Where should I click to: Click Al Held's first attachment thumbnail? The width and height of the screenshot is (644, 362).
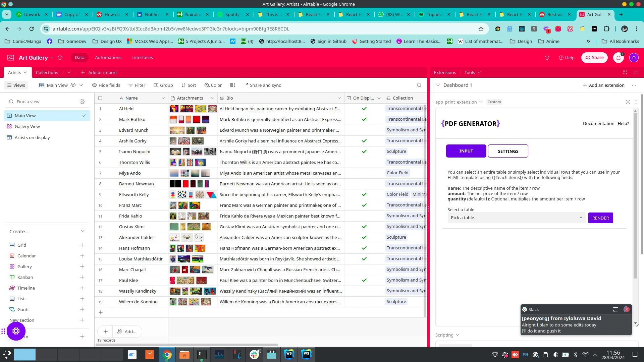[x=174, y=109]
